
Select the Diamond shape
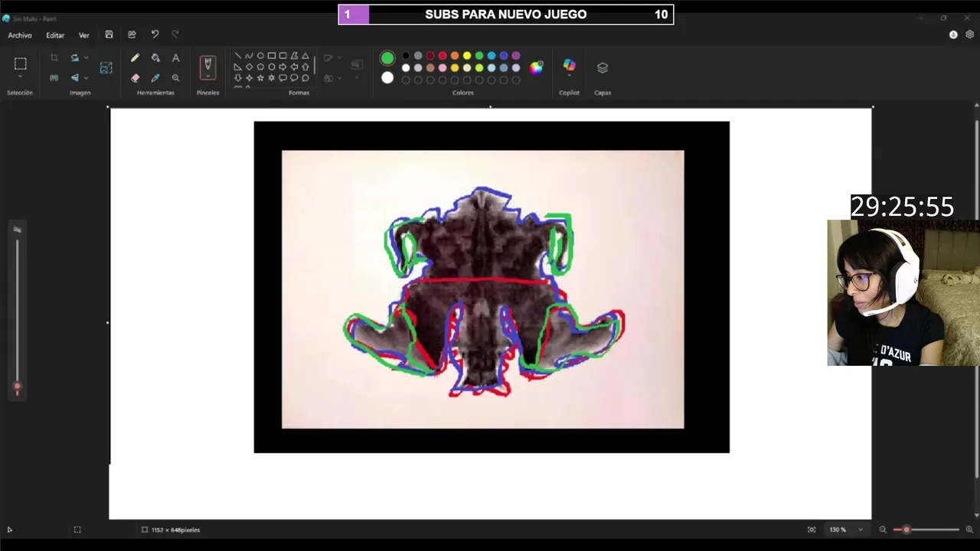pos(249,67)
